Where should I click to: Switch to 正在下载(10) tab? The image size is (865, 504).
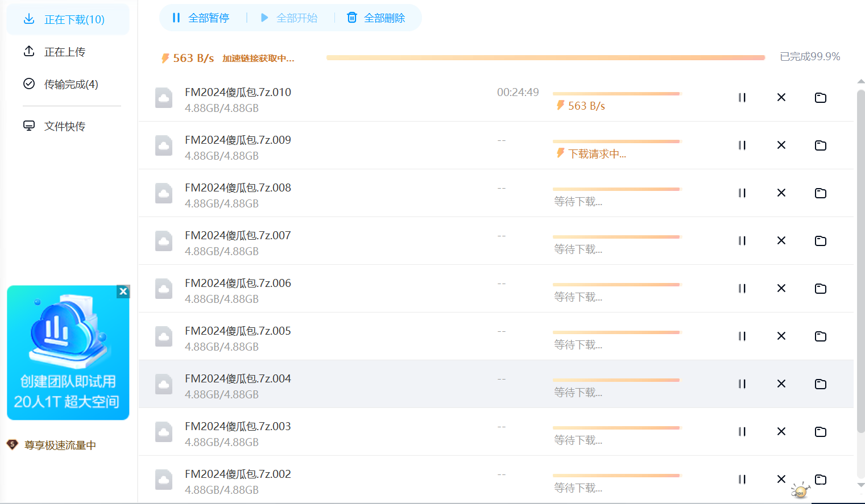coord(68,20)
